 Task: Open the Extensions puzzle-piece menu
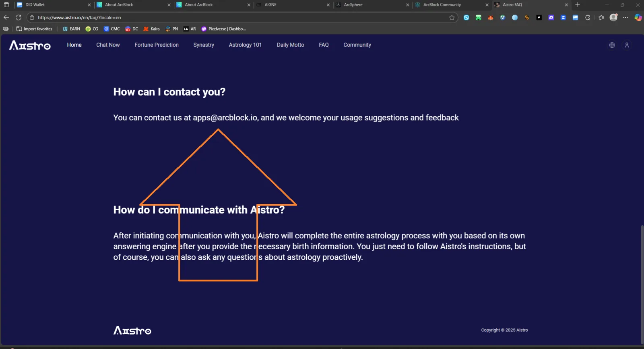[x=588, y=17]
